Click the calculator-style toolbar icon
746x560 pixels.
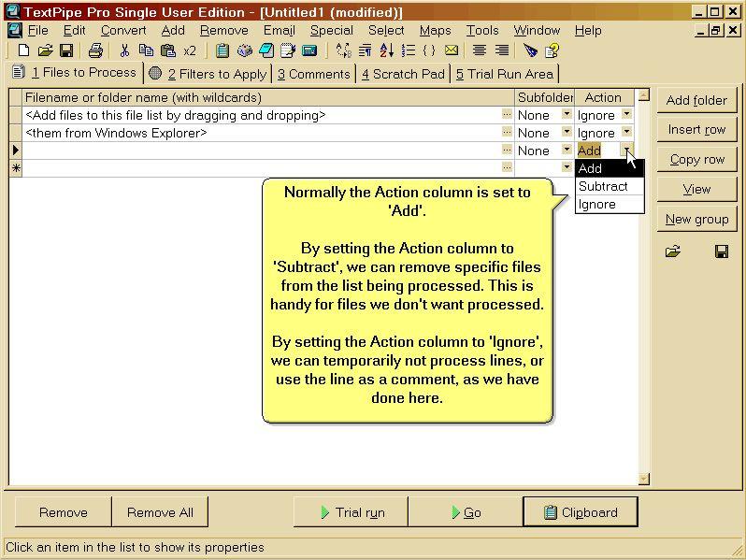[x=309, y=50]
